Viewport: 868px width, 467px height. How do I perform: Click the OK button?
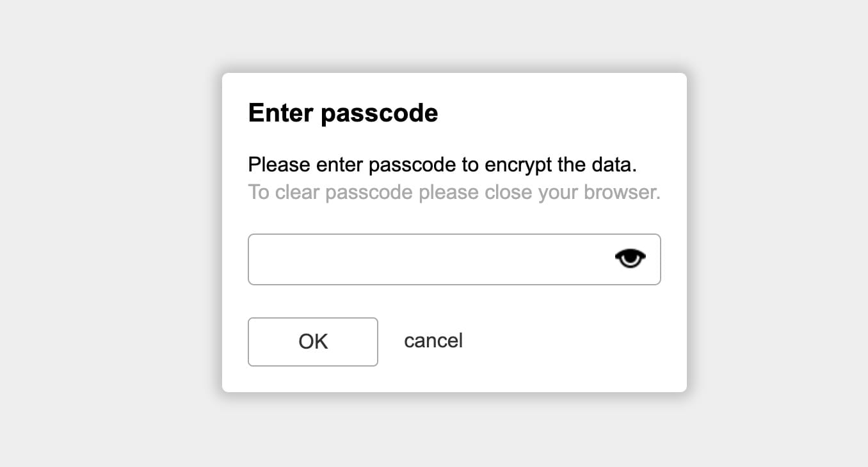point(313,342)
